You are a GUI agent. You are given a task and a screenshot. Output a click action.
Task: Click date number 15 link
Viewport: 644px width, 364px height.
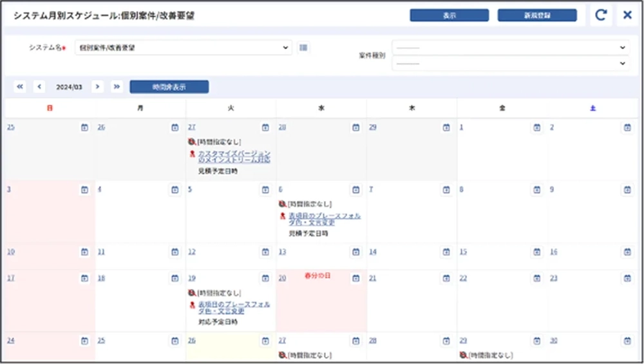tap(463, 251)
